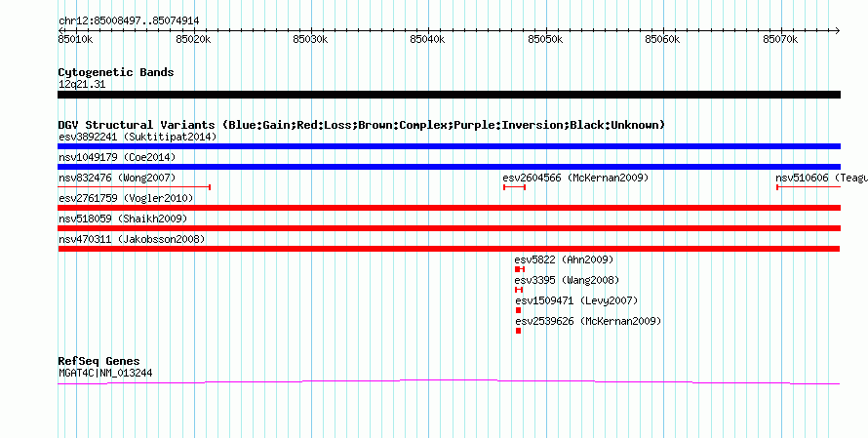The height and width of the screenshot is (438, 868).
Task: Open esv2539626 (McKernan2009) variant label
Action: [588, 321]
